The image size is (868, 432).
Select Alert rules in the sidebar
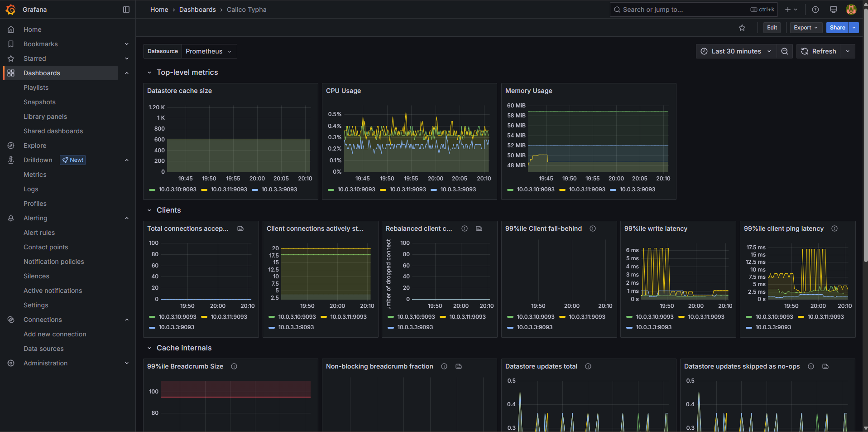pos(39,233)
